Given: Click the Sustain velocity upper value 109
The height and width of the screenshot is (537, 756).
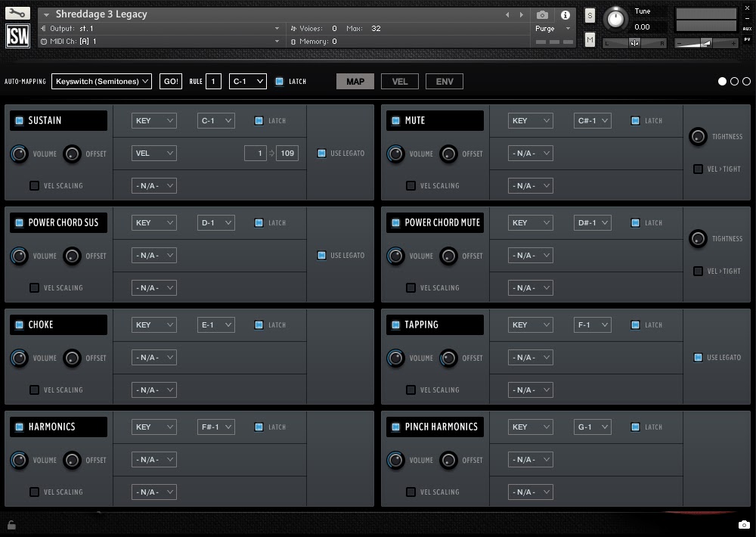Looking at the screenshot, I should (x=287, y=154).
